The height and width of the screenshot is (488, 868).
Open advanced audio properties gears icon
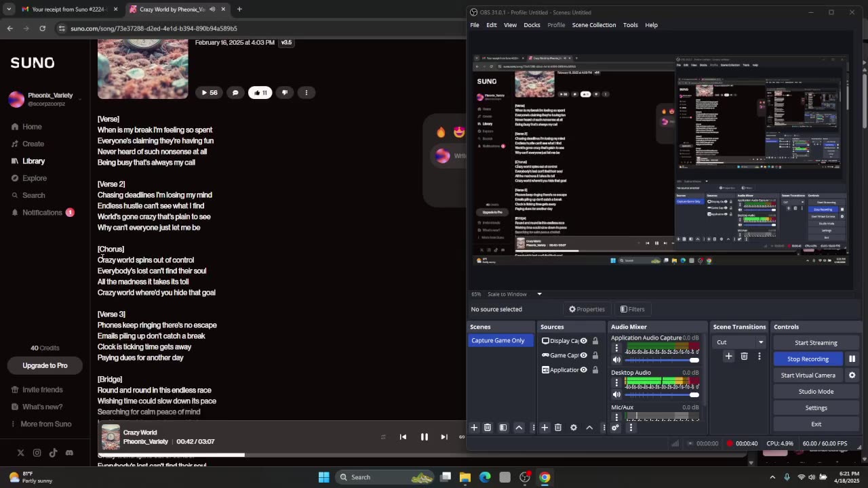coord(615,428)
